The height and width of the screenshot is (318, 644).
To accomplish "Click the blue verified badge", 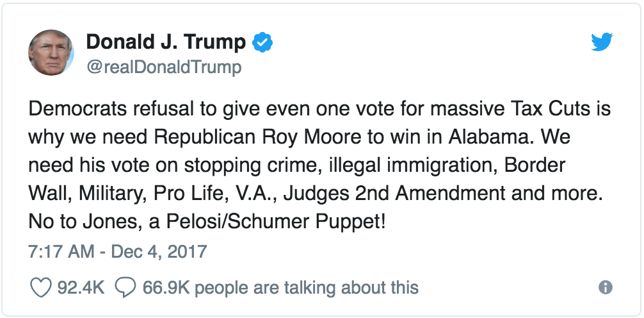I will (263, 43).
